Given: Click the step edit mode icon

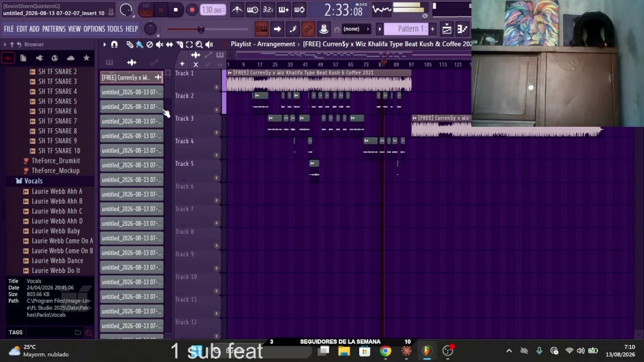Looking at the screenshot, I should coord(293,29).
